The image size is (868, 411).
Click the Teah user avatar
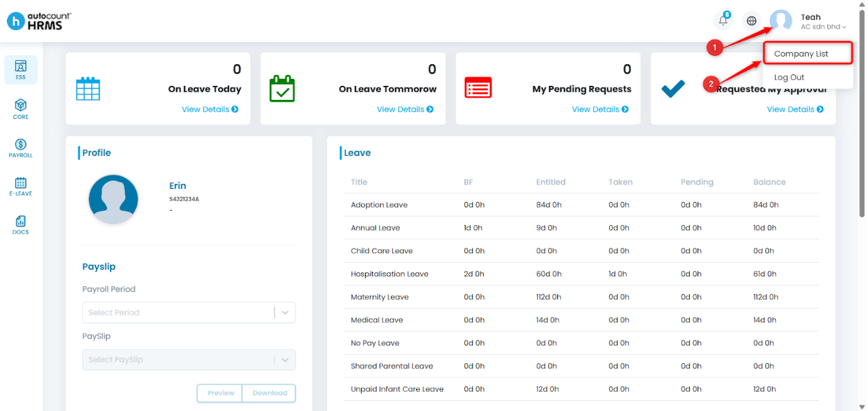[781, 20]
